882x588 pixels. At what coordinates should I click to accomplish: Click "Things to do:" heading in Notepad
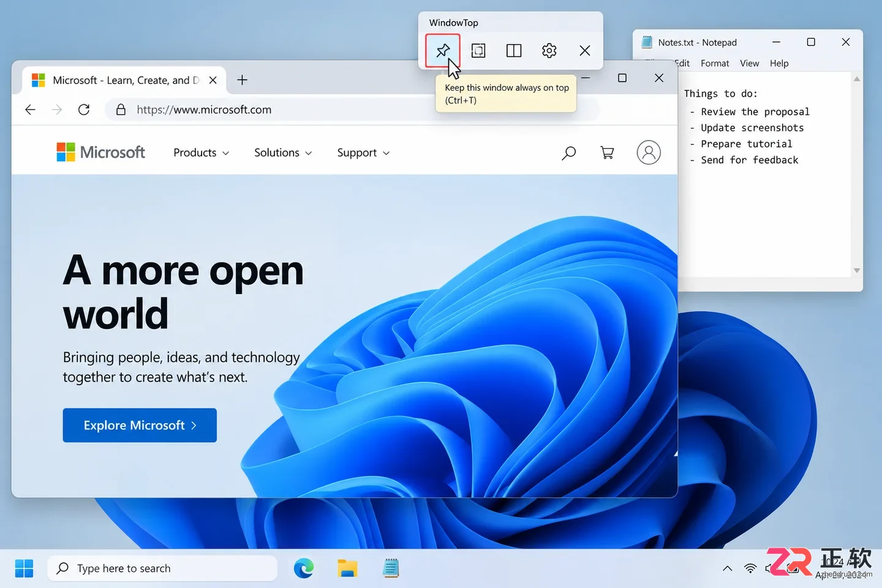pyautogui.click(x=721, y=94)
